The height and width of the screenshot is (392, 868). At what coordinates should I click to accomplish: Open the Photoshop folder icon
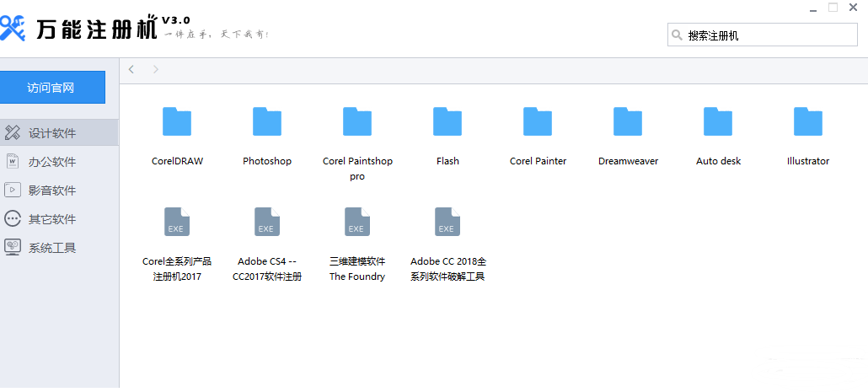pyautogui.click(x=267, y=121)
